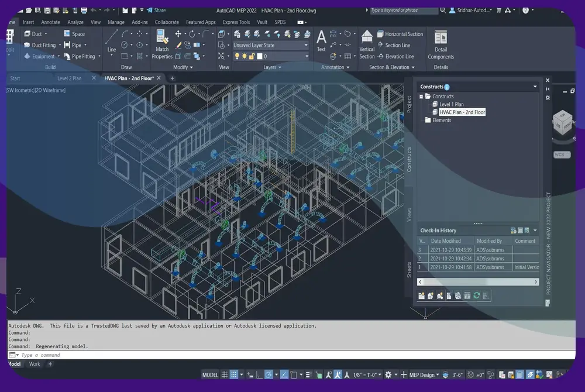
Task: Open the Collaborate ribbon tab
Action: tap(166, 22)
